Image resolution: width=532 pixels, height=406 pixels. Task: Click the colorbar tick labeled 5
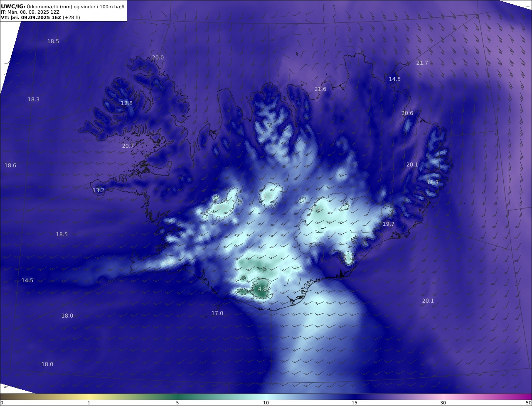(x=177, y=403)
